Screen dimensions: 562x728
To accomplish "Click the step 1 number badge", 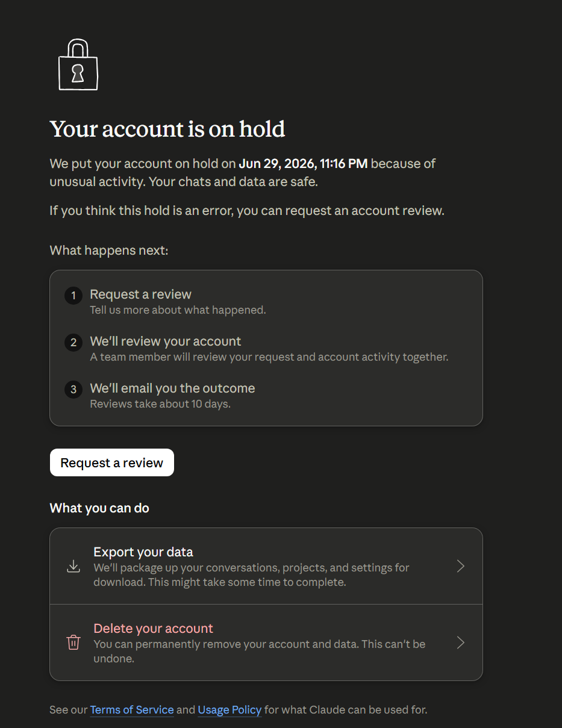I will pos(73,296).
